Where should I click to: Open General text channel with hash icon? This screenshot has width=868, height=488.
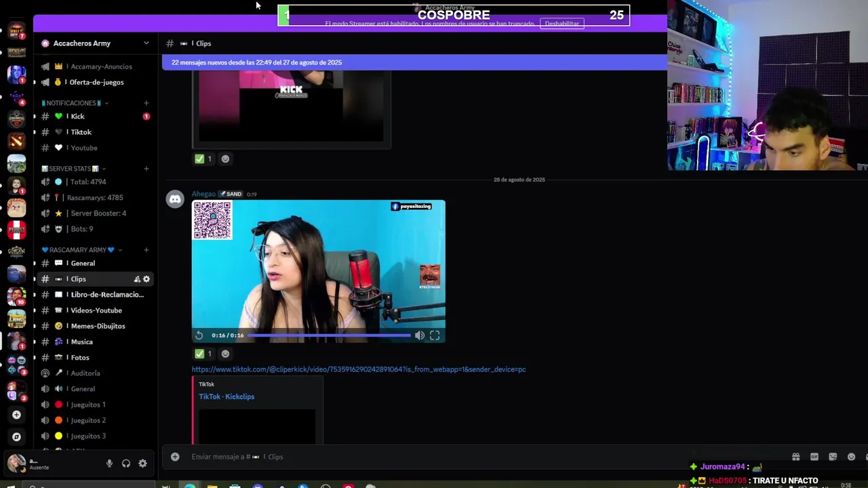[95, 264]
